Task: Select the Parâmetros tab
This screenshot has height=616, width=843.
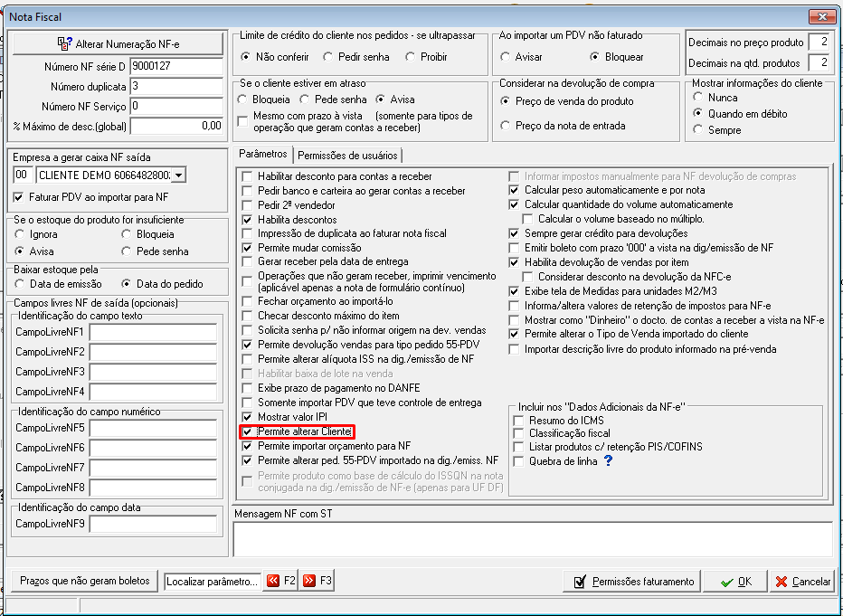Action: tap(263, 154)
